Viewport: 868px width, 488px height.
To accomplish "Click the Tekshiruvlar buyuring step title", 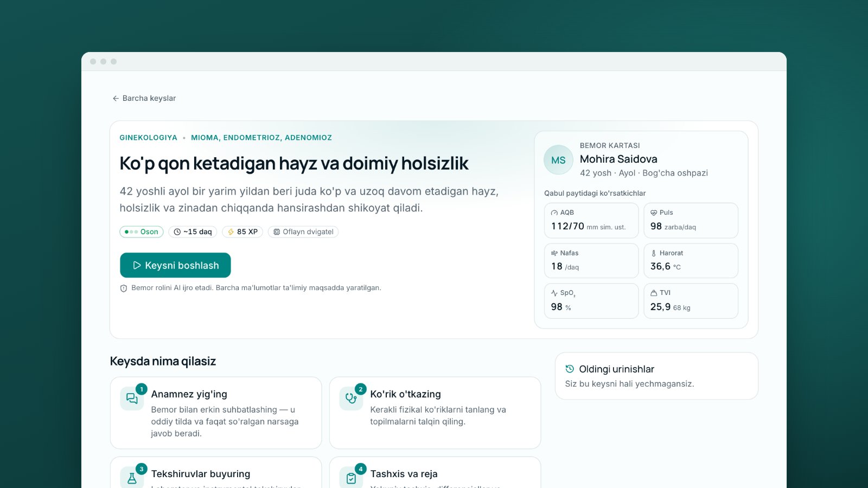I will click(x=201, y=474).
